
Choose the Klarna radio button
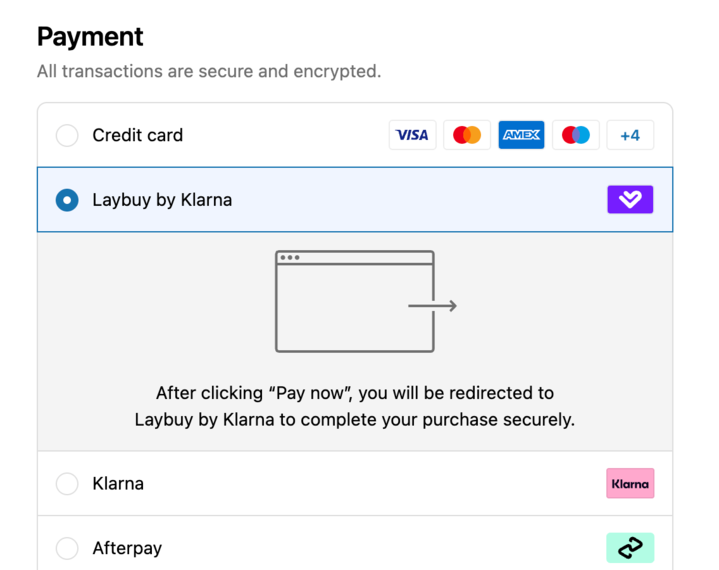point(67,484)
